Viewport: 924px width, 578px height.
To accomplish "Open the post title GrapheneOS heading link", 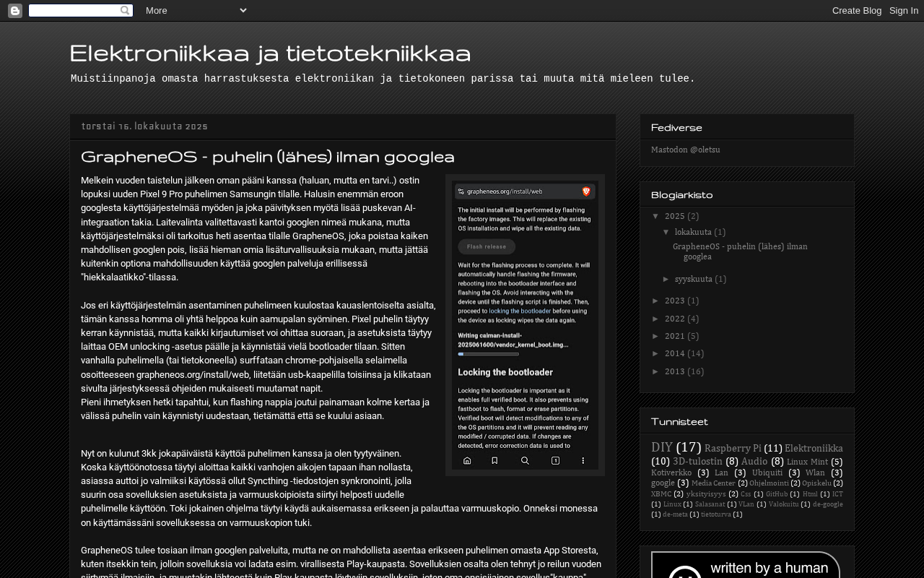I will pos(268,157).
